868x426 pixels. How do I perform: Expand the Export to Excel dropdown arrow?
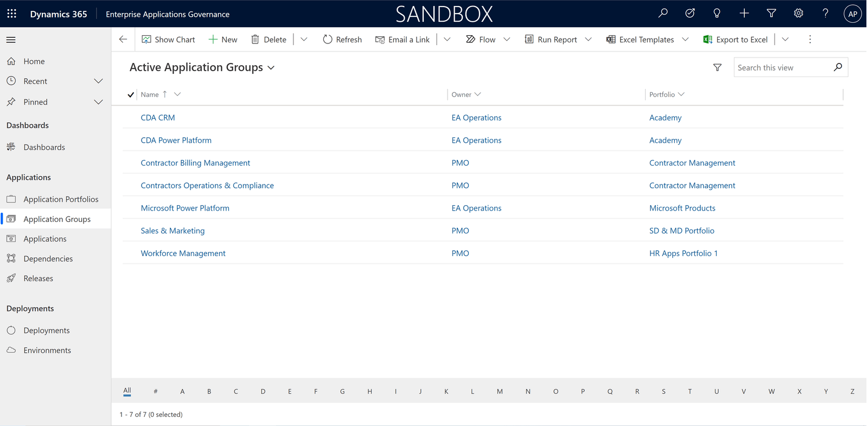click(x=785, y=40)
